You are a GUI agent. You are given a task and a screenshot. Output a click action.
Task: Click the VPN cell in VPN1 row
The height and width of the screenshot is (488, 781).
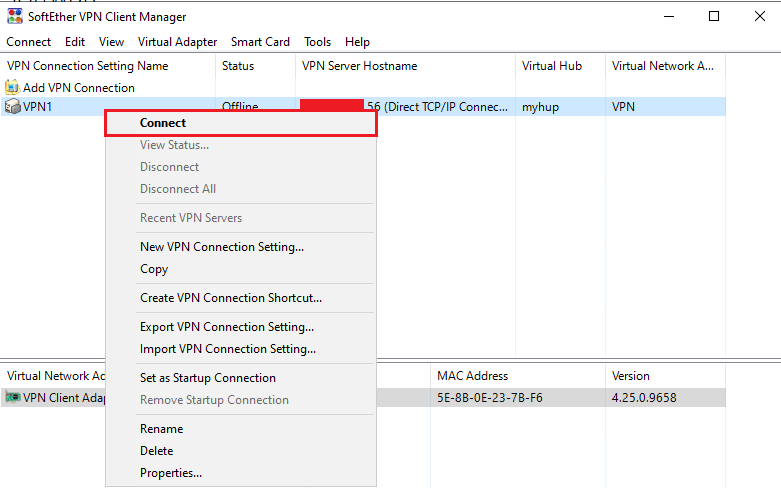(623, 107)
